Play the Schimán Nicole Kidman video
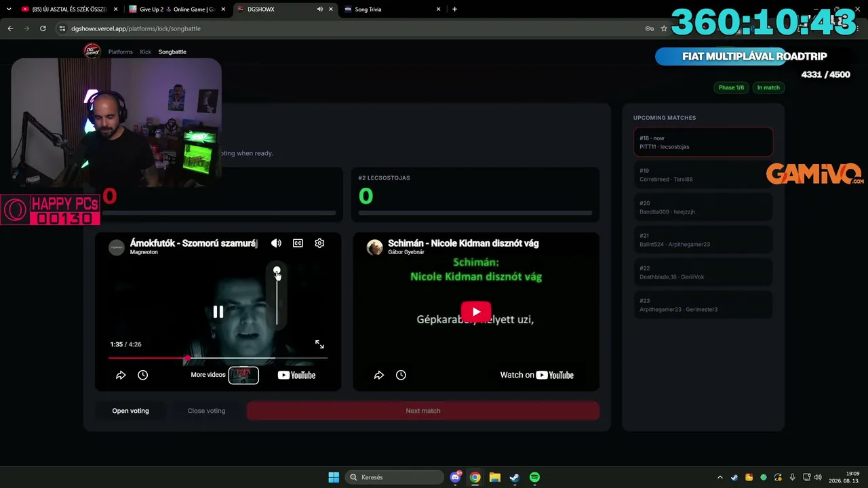The height and width of the screenshot is (488, 868). 476,312
